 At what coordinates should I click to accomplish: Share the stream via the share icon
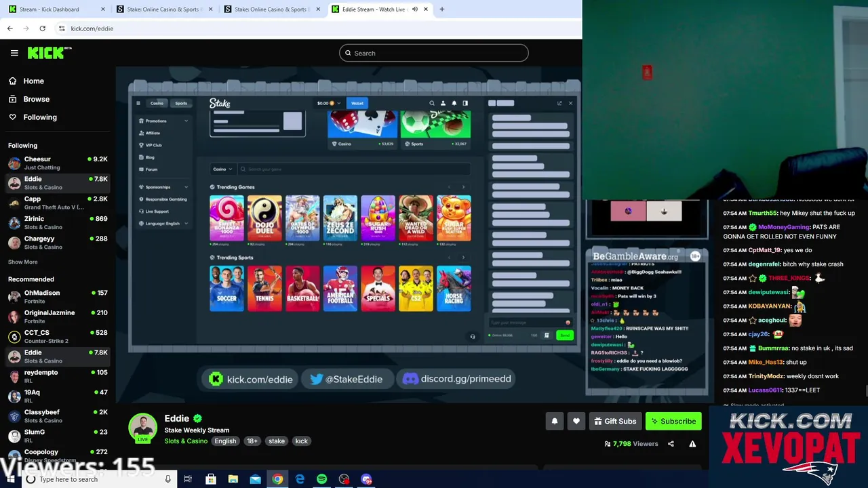coord(671,444)
